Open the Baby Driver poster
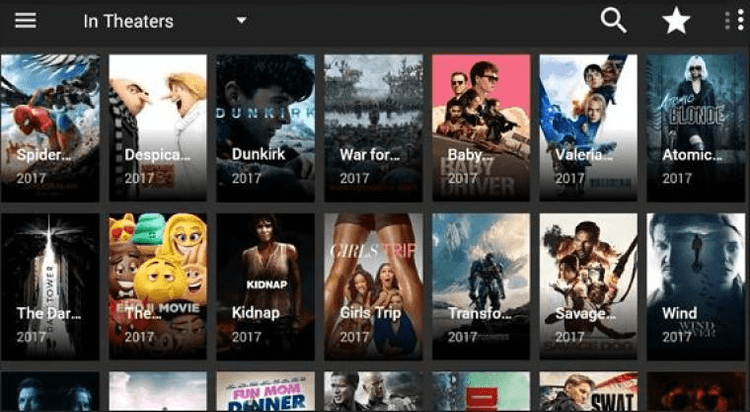Screen dimensions: 750x412 point(481,128)
